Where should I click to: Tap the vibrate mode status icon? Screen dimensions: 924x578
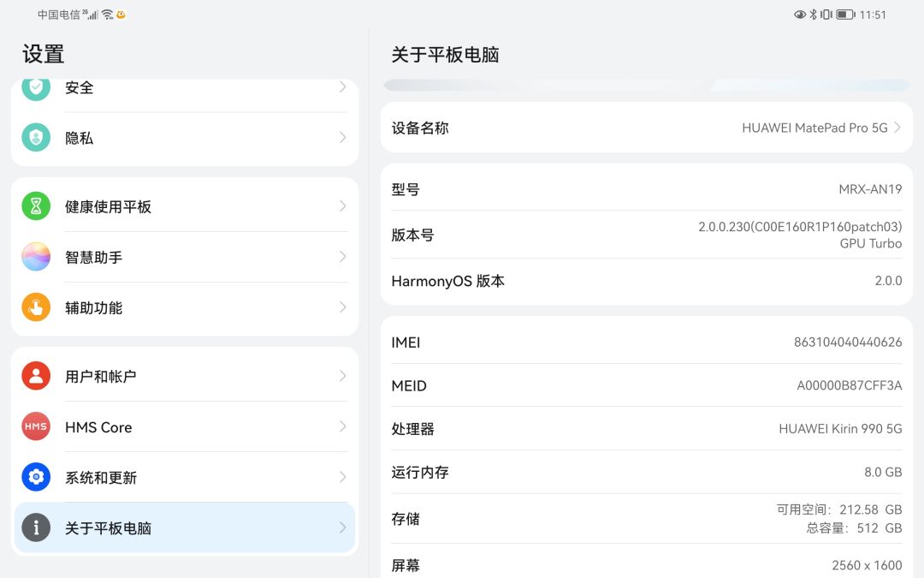[826, 15]
